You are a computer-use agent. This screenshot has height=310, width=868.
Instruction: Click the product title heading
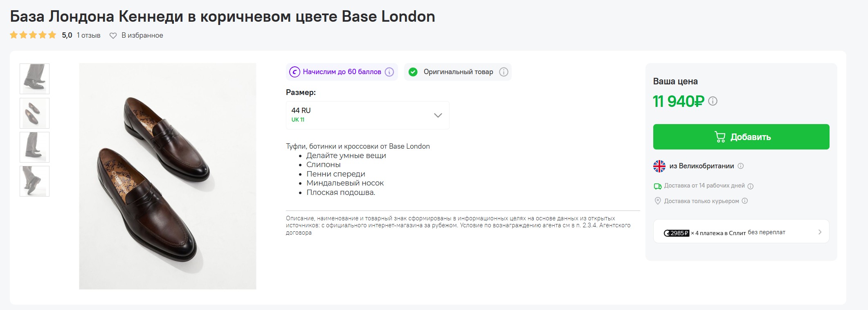(223, 16)
